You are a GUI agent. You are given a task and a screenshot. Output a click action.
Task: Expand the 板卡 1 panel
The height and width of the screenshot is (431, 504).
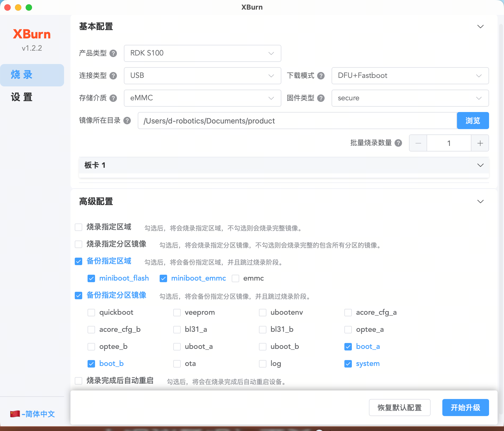pyautogui.click(x=284, y=165)
